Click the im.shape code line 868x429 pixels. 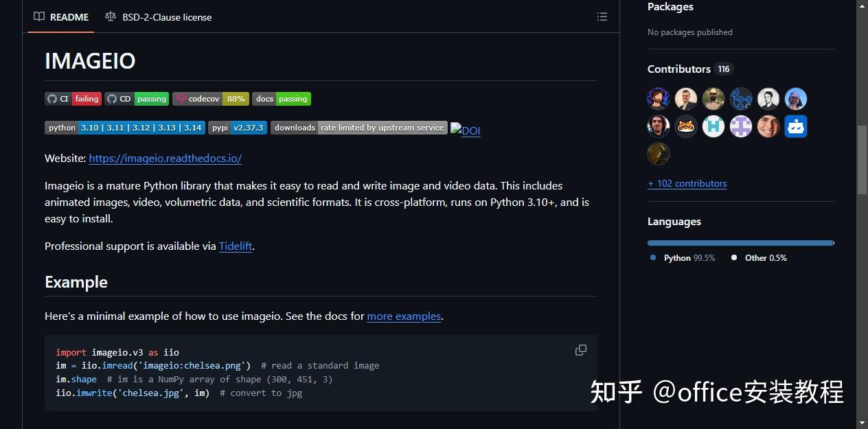(x=194, y=379)
